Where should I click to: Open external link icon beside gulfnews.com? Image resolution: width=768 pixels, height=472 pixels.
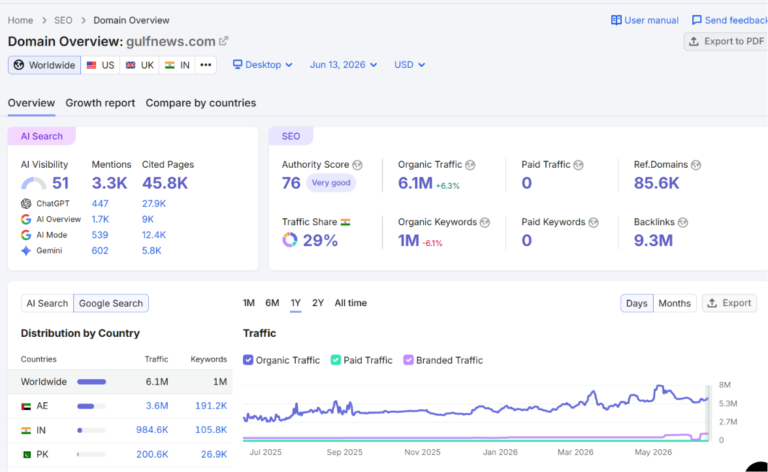(223, 41)
